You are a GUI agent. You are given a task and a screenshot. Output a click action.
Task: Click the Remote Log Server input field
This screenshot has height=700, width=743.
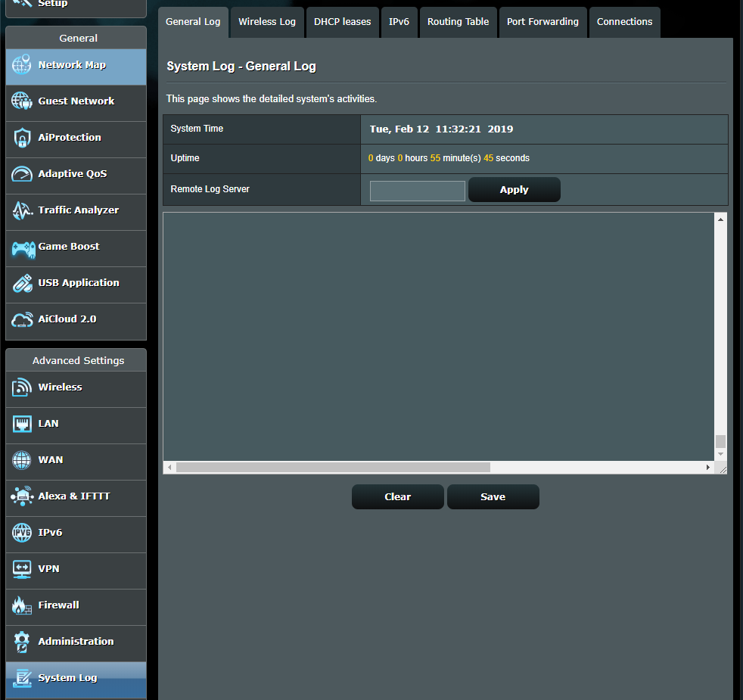pyautogui.click(x=417, y=191)
